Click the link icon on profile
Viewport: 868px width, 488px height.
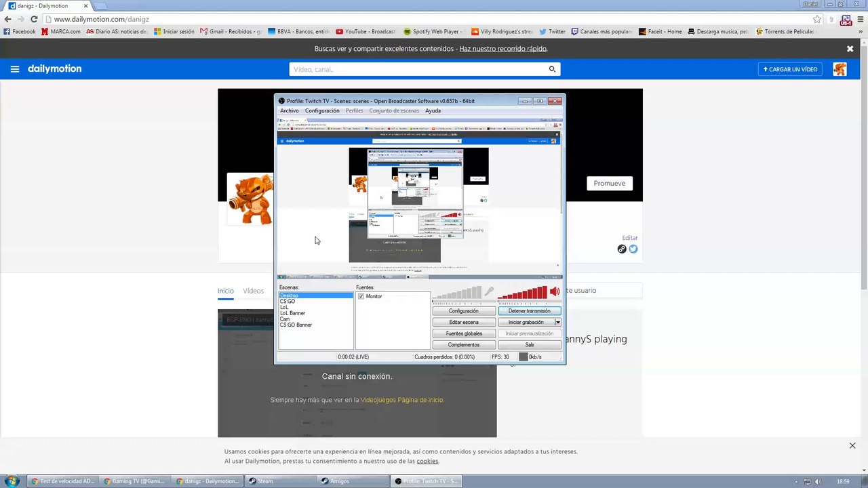coord(622,249)
